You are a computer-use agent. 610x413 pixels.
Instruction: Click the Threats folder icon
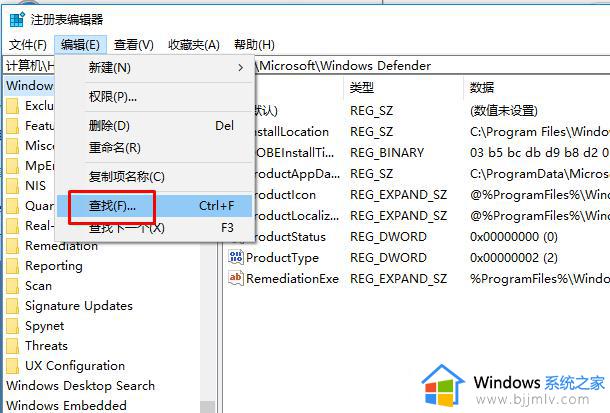[12, 346]
